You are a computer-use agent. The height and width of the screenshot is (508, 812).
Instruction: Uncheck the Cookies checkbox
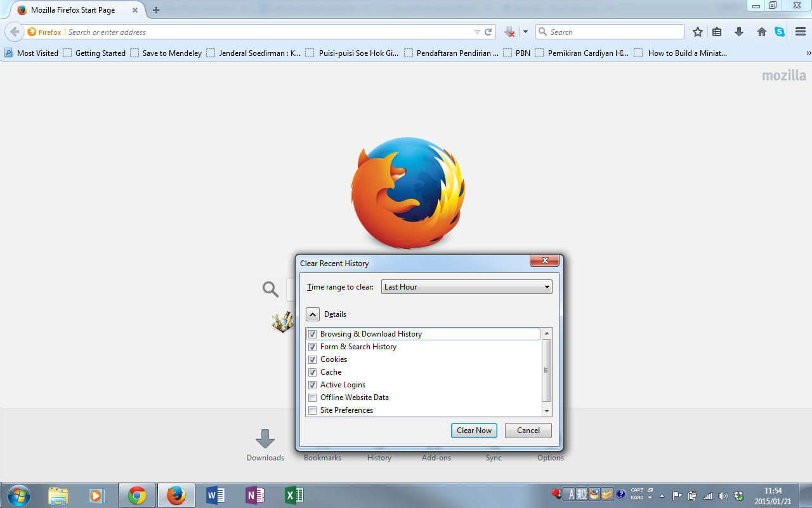pyautogui.click(x=312, y=359)
